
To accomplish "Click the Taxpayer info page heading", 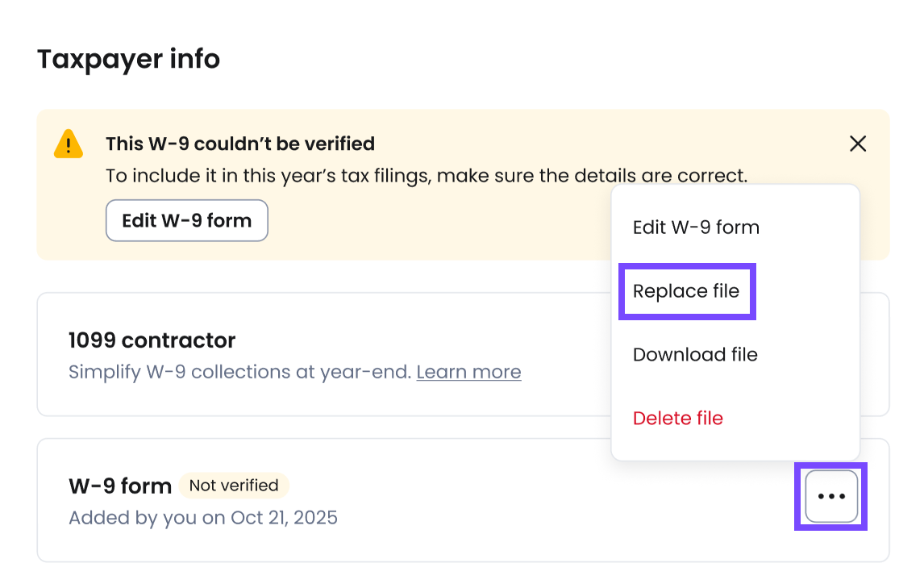I will point(128,59).
